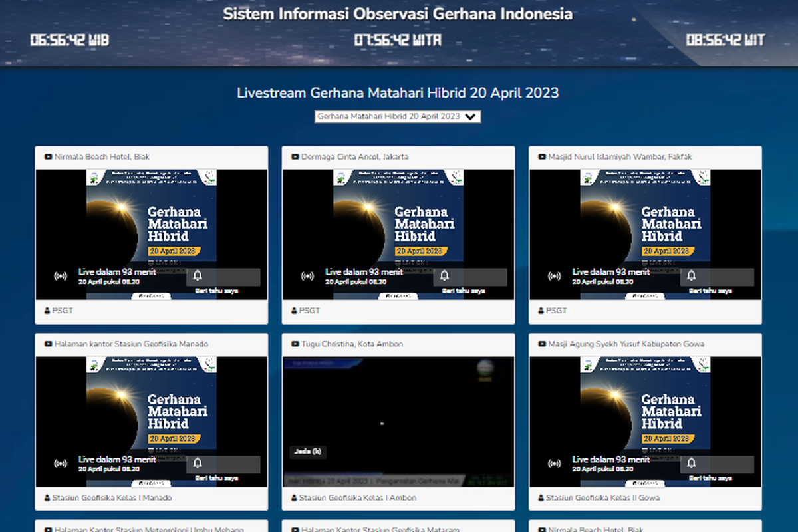The width and height of the screenshot is (798, 532).
Task: Click live broadcast icon on Dermaga Cinta Ancol video
Action: point(307,276)
